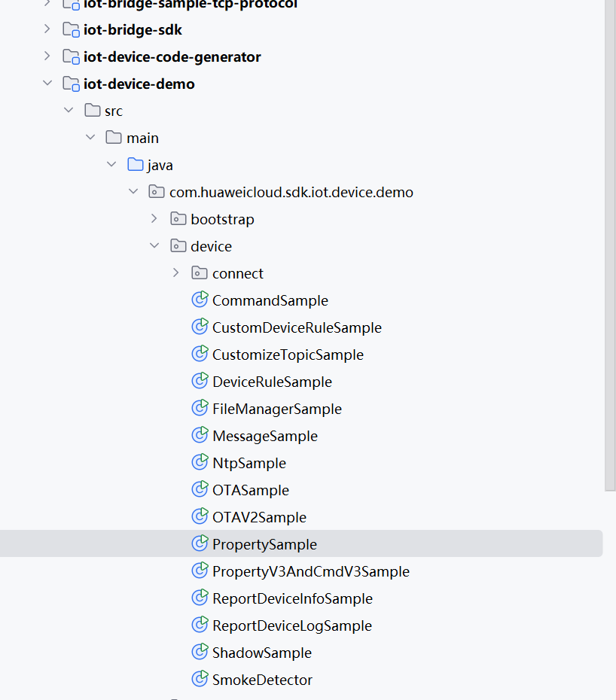Collapse the iot-device-demo module
This screenshot has width=616, height=700.
coord(47,83)
